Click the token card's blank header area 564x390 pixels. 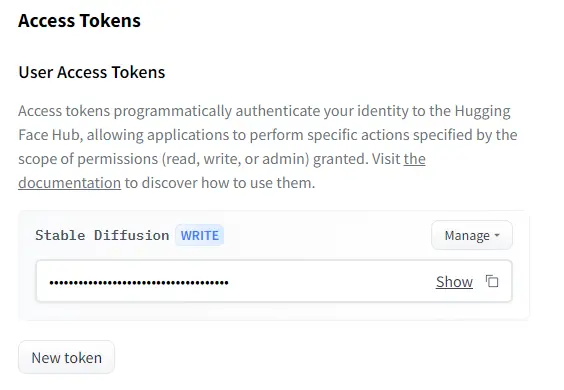327,235
